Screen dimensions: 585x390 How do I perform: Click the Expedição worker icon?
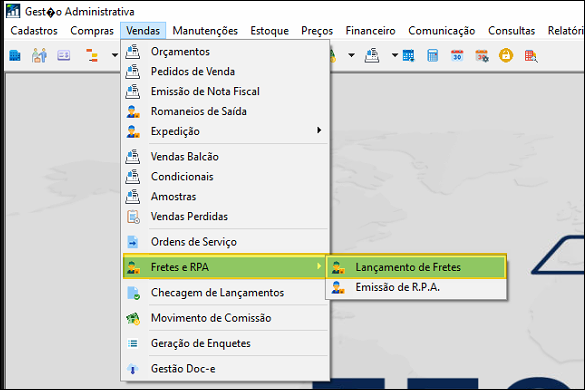[133, 131]
